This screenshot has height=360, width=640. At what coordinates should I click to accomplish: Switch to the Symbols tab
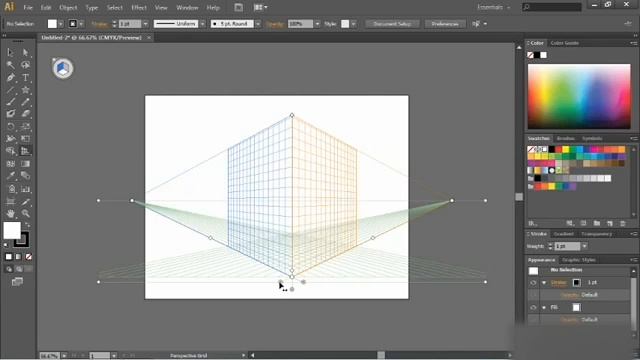click(592, 138)
